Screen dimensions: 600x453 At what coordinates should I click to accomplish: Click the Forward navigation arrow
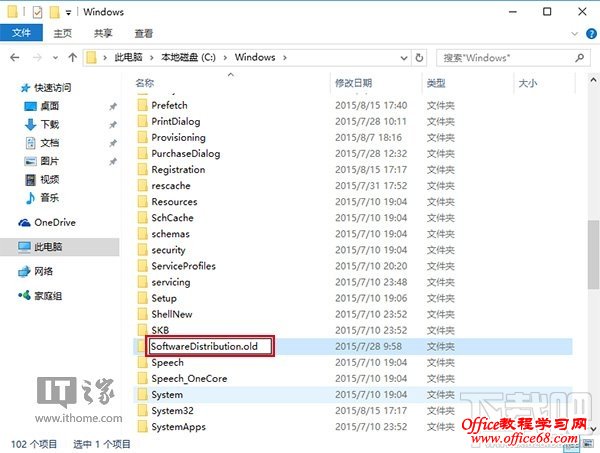pyautogui.click(x=37, y=58)
